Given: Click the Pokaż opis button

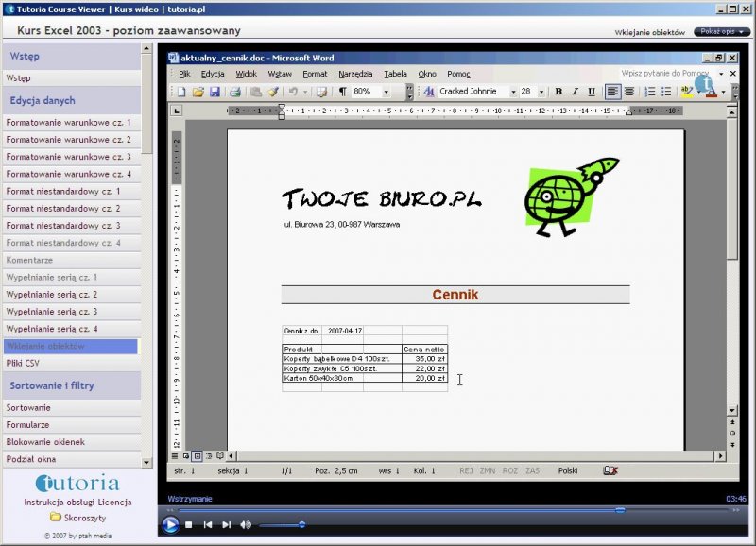Looking at the screenshot, I should click(x=721, y=31).
